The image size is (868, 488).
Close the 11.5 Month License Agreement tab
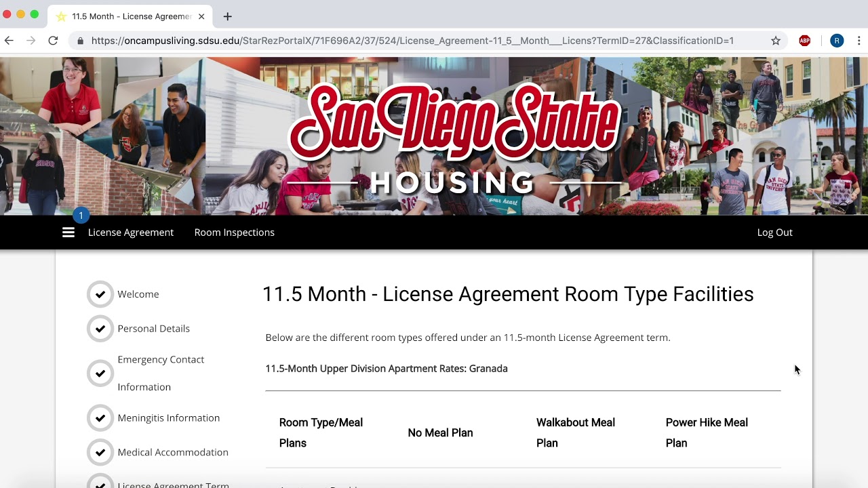point(201,16)
